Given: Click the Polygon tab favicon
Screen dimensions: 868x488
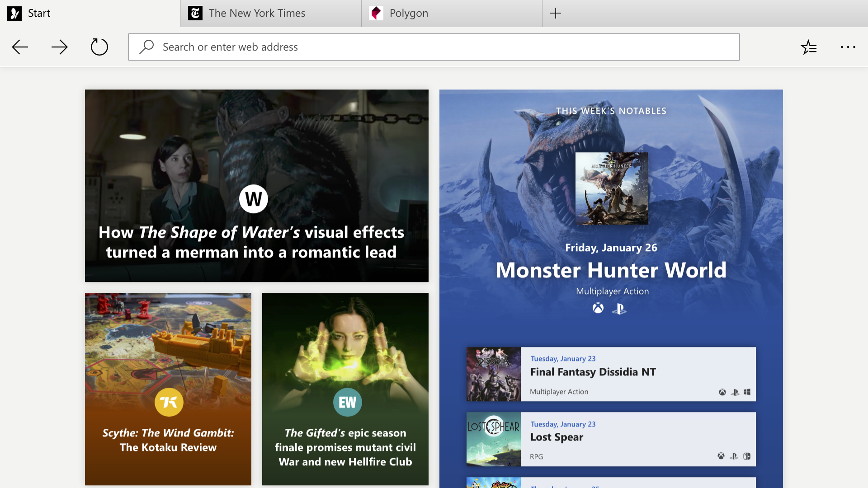Looking at the screenshot, I should click(x=376, y=13).
